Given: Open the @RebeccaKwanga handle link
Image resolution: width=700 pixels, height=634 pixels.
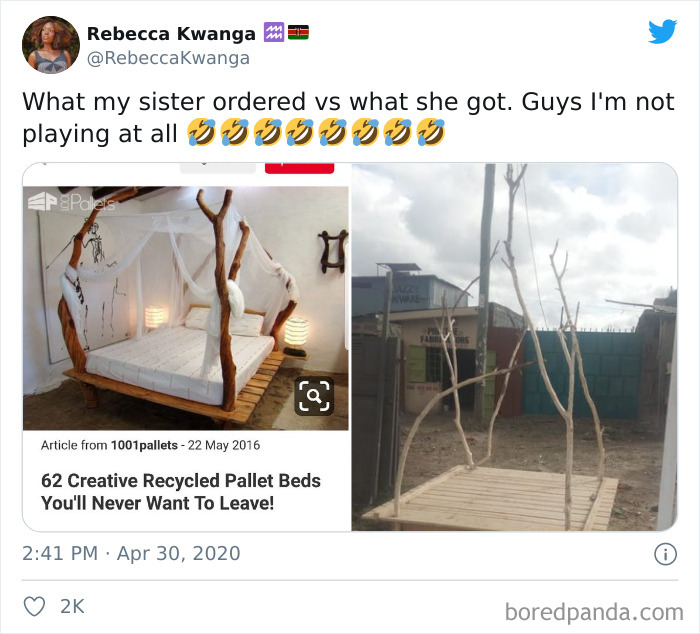Looking at the screenshot, I should (168, 58).
